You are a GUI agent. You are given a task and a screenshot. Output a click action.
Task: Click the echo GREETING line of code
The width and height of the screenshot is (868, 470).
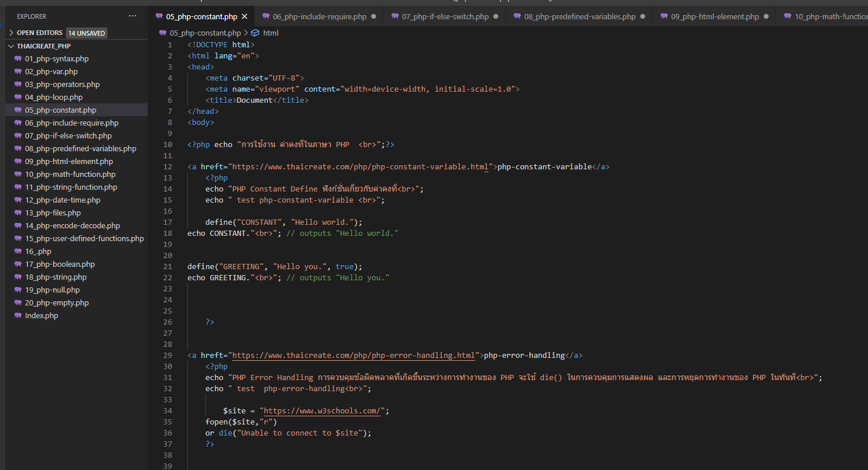(x=288, y=277)
